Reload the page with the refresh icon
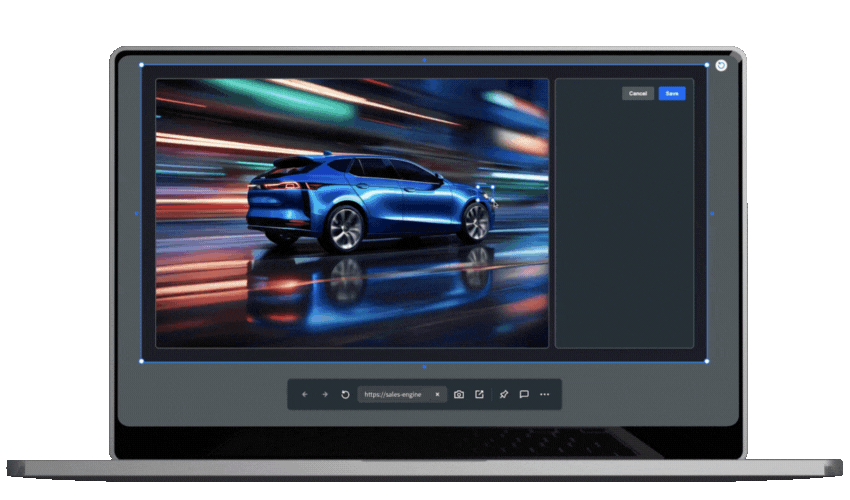The image size is (850, 500). [x=346, y=395]
